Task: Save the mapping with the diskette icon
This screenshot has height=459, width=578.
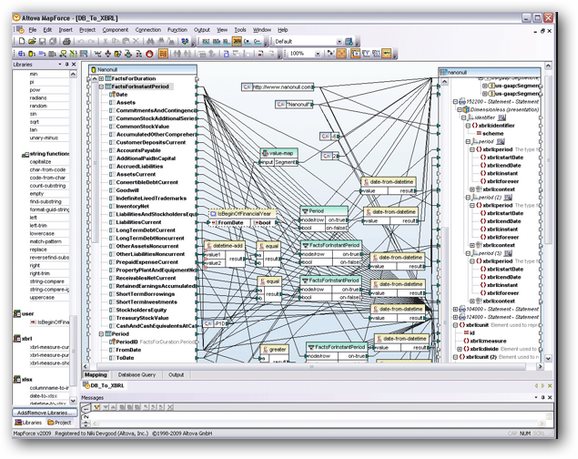Action: pyautogui.click(x=42, y=41)
